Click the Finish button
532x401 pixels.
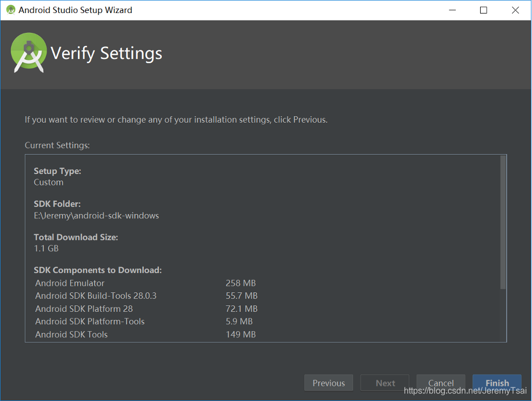pyautogui.click(x=497, y=383)
